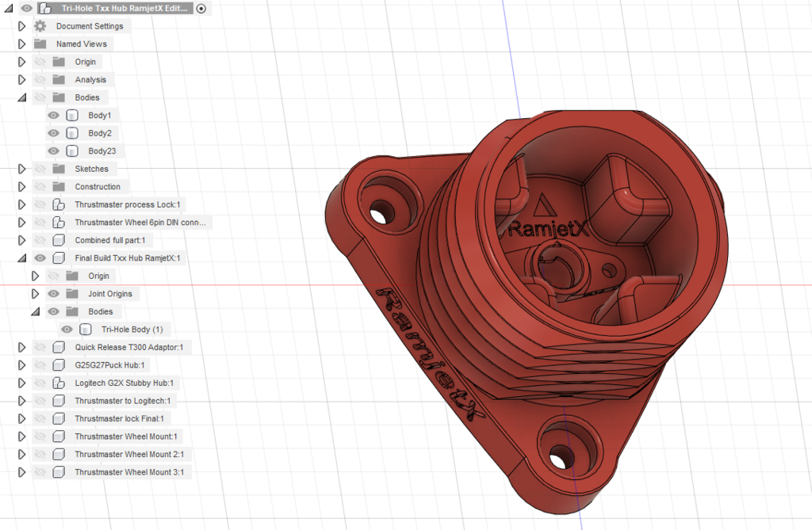Click the Document Settings gear icon

click(40, 26)
